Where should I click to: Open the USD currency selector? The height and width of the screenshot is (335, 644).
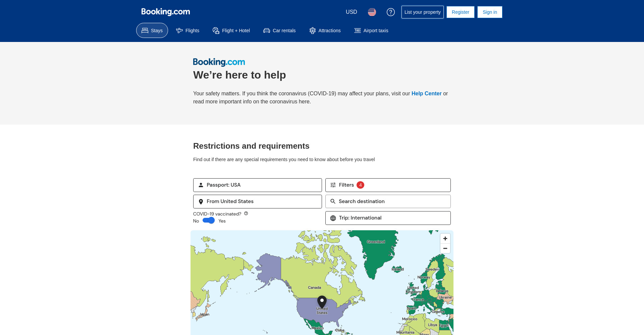coord(351,12)
